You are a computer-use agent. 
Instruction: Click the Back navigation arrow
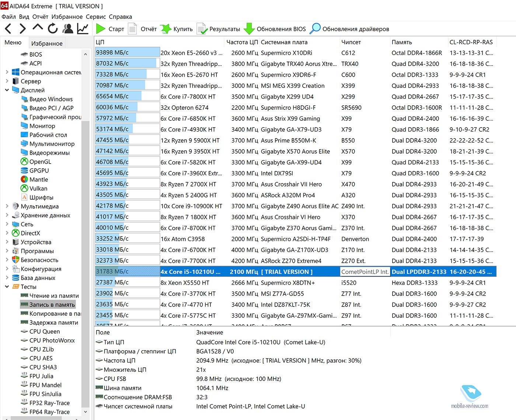point(8,29)
